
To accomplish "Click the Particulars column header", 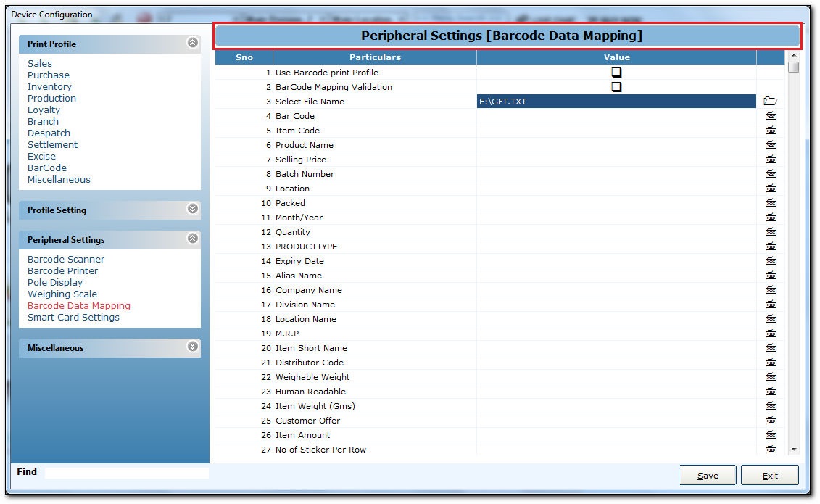I will coord(375,57).
